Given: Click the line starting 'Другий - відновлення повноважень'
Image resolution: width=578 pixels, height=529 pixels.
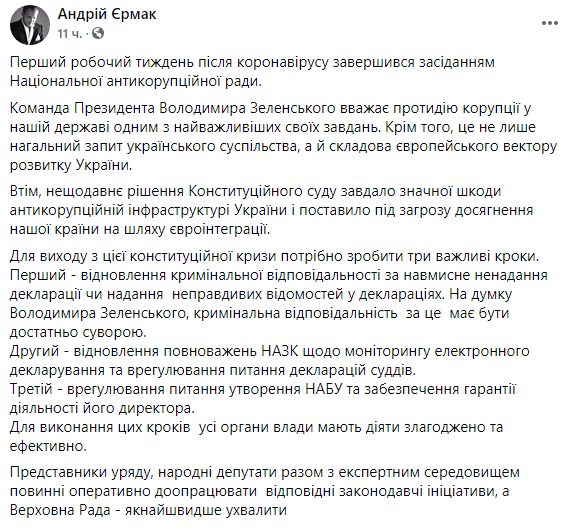Looking at the screenshot, I should tap(269, 361).
